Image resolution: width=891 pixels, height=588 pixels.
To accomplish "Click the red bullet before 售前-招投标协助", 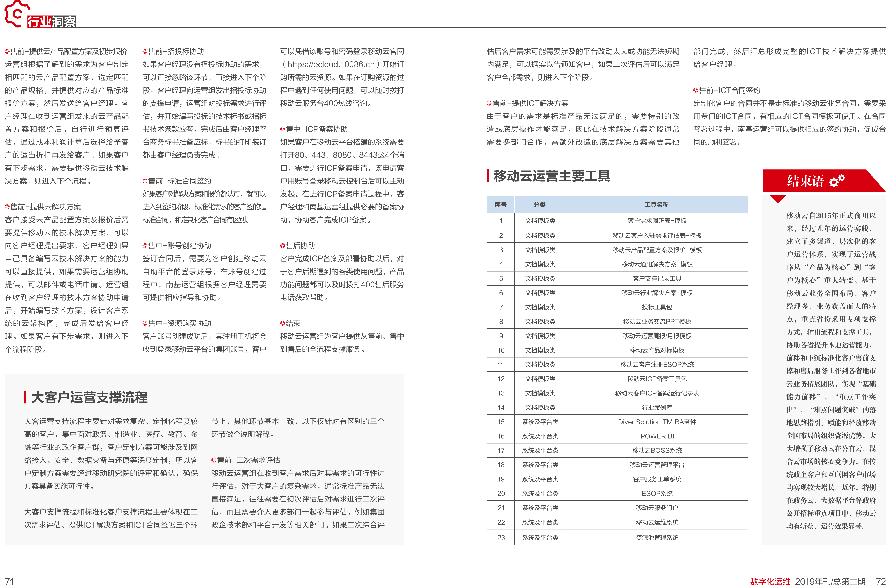I will coord(145,52).
